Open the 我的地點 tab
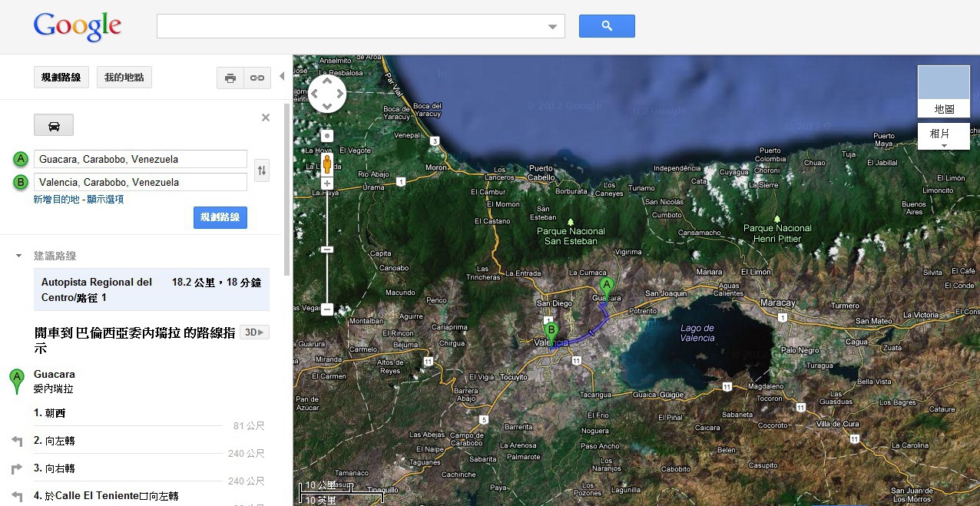The width and height of the screenshot is (980, 506). pyautogui.click(x=124, y=78)
